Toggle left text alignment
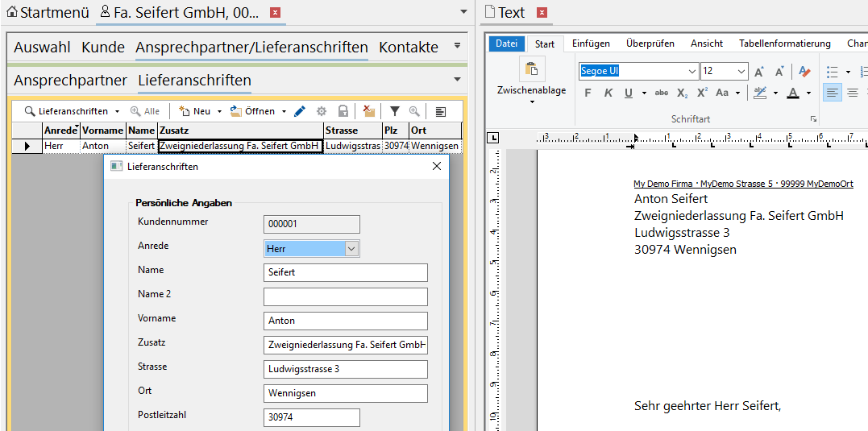 (x=833, y=93)
